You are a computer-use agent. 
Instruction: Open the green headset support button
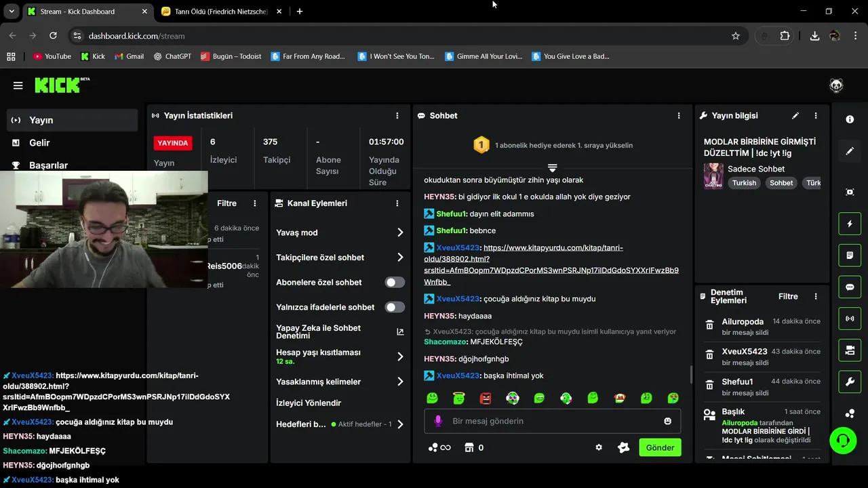point(843,441)
